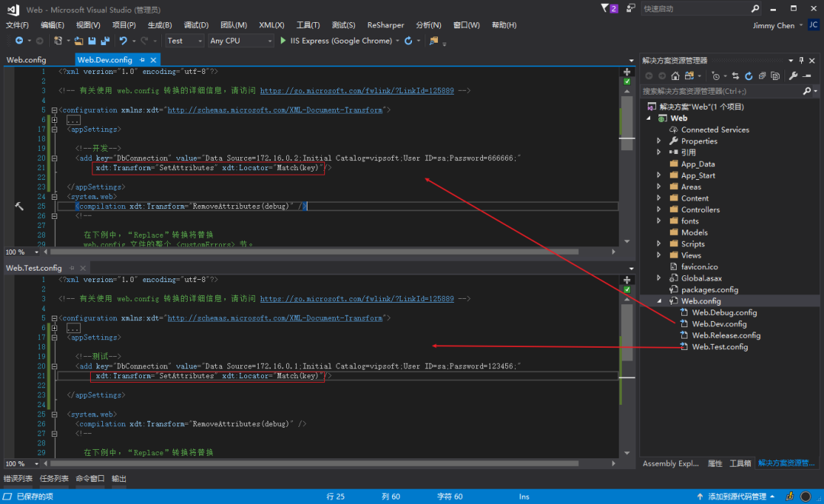Open the notifications flag icon in title bar
The height and width of the screenshot is (504, 824).
[605, 8]
